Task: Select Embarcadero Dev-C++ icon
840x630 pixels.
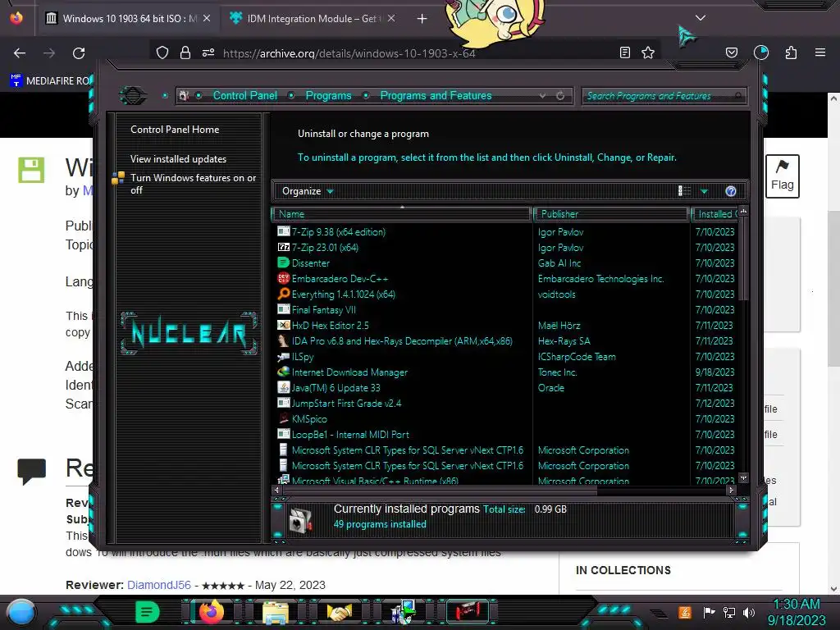Action: [x=283, y=278]
